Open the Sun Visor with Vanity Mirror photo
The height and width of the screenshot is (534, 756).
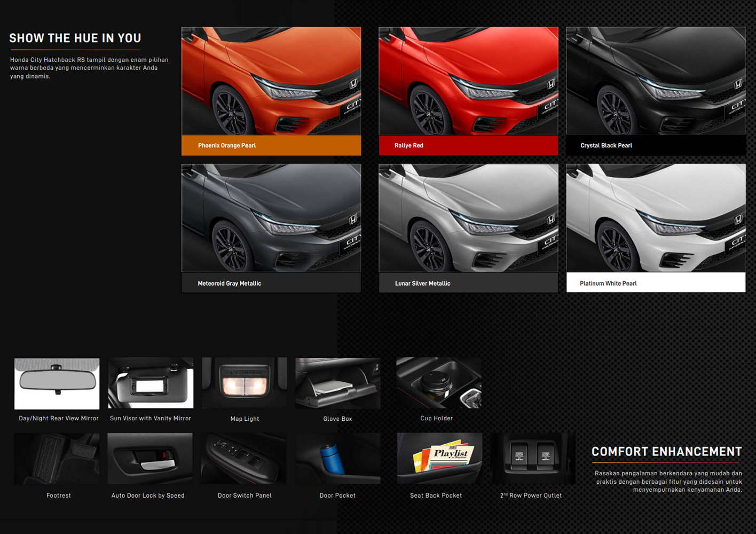151,383
